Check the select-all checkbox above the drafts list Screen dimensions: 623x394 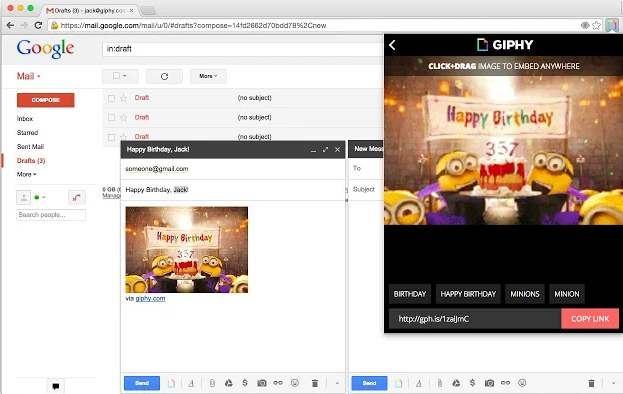point(116,75)
